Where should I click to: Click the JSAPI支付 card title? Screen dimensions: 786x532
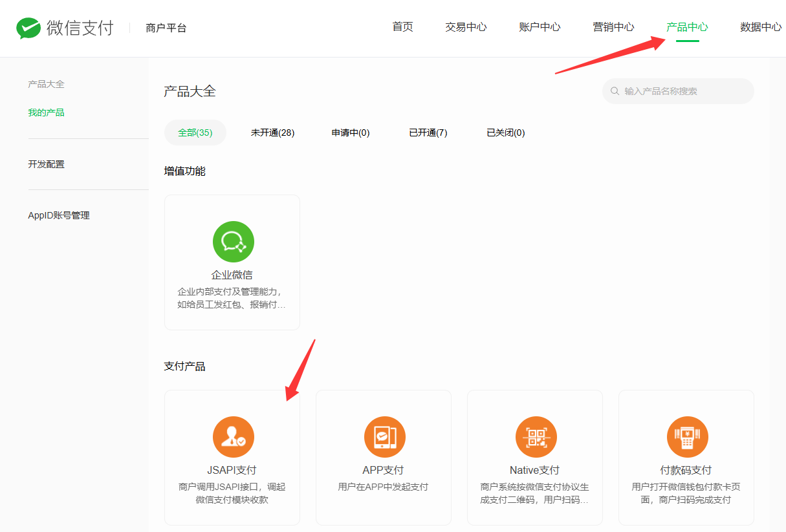pos(232,470)
